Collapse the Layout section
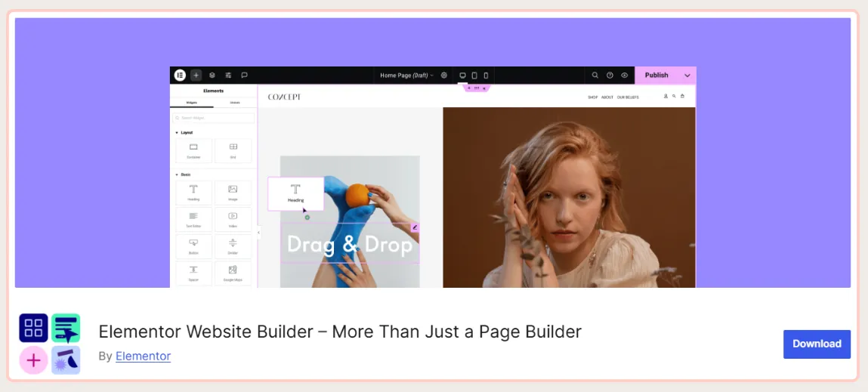The height and width of the screenshot is (392, 868). [184, 133]
